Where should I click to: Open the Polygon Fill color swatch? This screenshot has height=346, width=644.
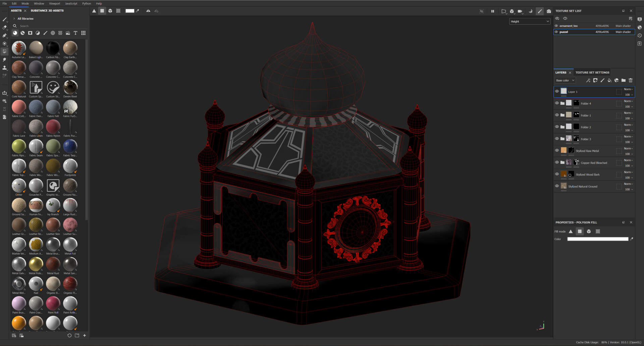[x=597, y=239]
